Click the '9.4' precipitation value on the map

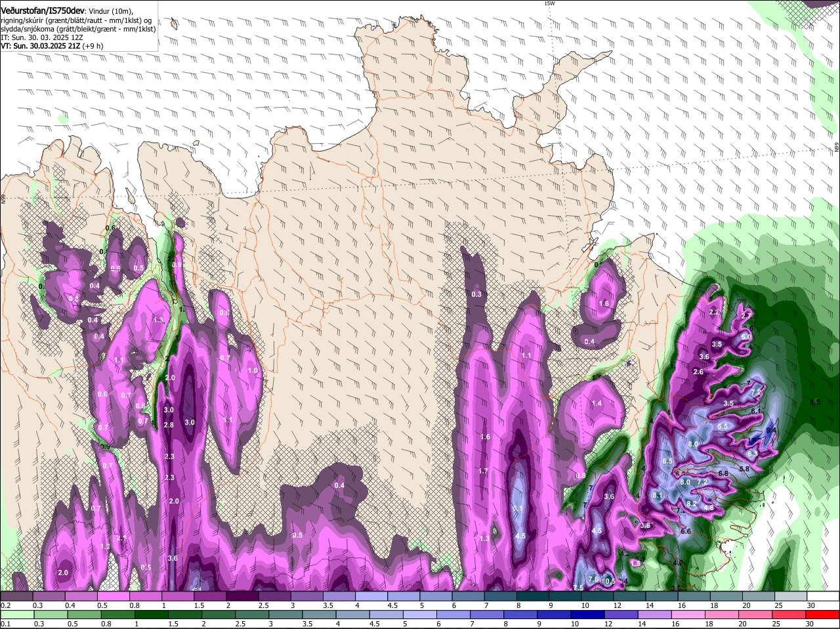tap(771, 431)
